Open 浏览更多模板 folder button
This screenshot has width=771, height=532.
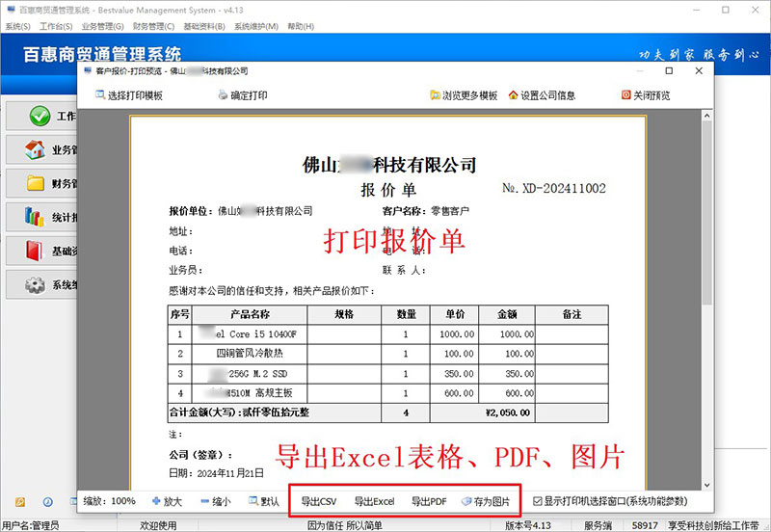[464, 95]
